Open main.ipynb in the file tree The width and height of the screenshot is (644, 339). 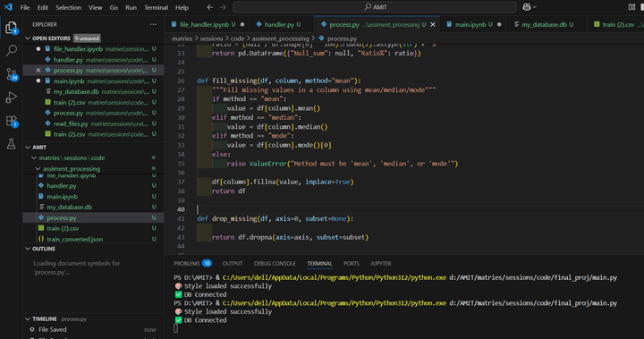pos(93,197)
